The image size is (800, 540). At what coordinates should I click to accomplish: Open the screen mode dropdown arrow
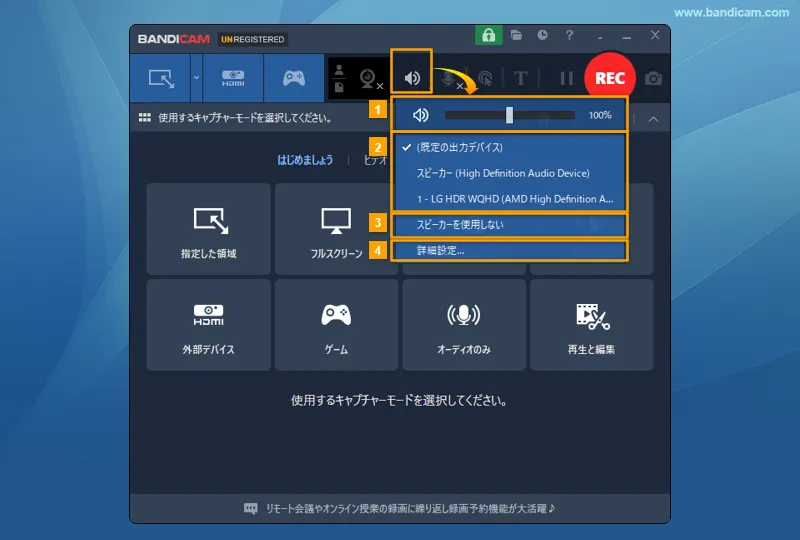click(196, 78)
